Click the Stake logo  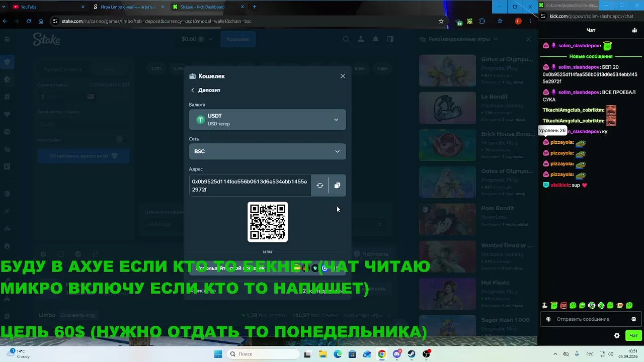(x=46, y=39)
